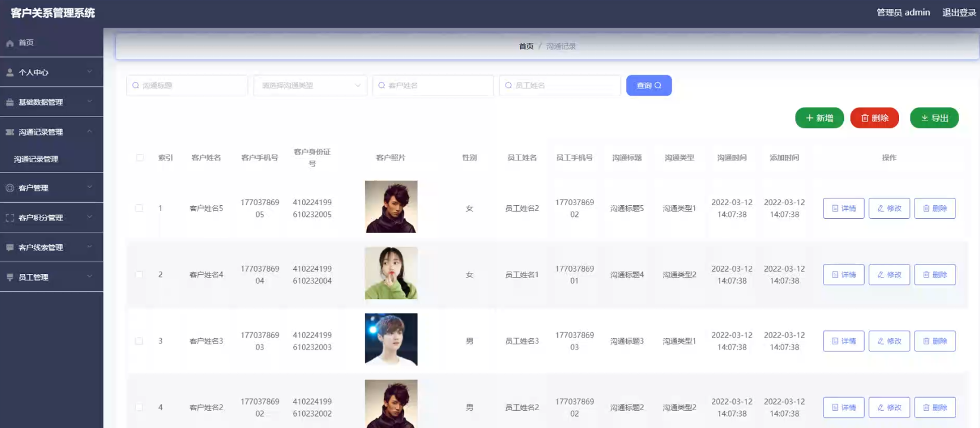
Task: Click the edit pencil icon in 客户姓名4 row
Action: coord(881,275)
